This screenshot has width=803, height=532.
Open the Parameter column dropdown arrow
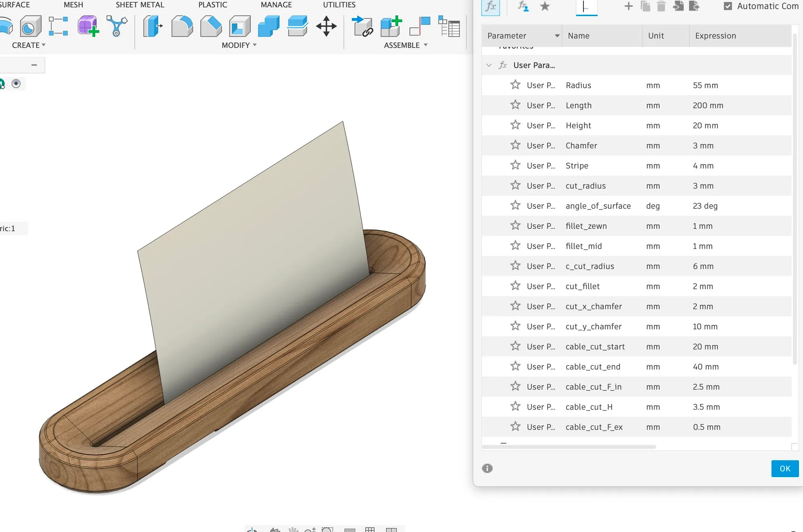pos(557,36)
